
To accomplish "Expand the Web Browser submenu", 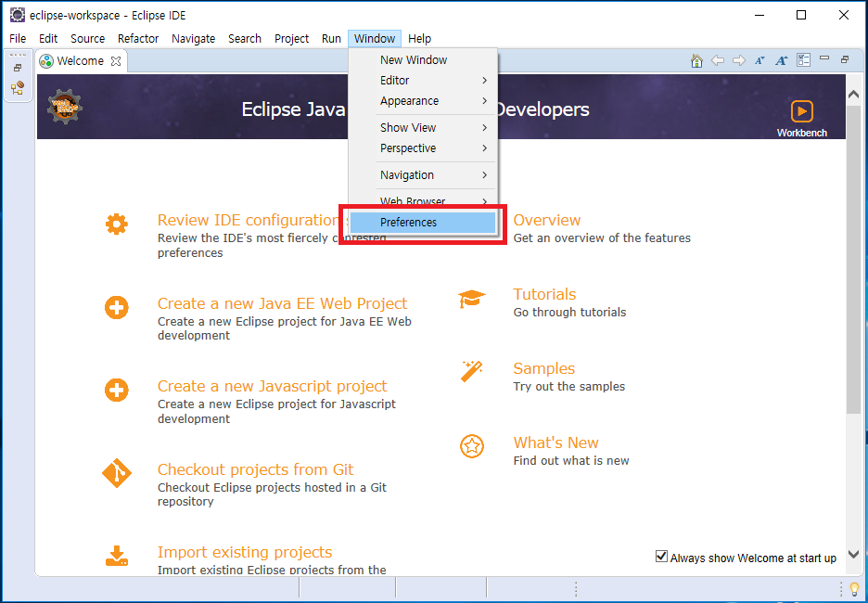I will tap(423, 200).
